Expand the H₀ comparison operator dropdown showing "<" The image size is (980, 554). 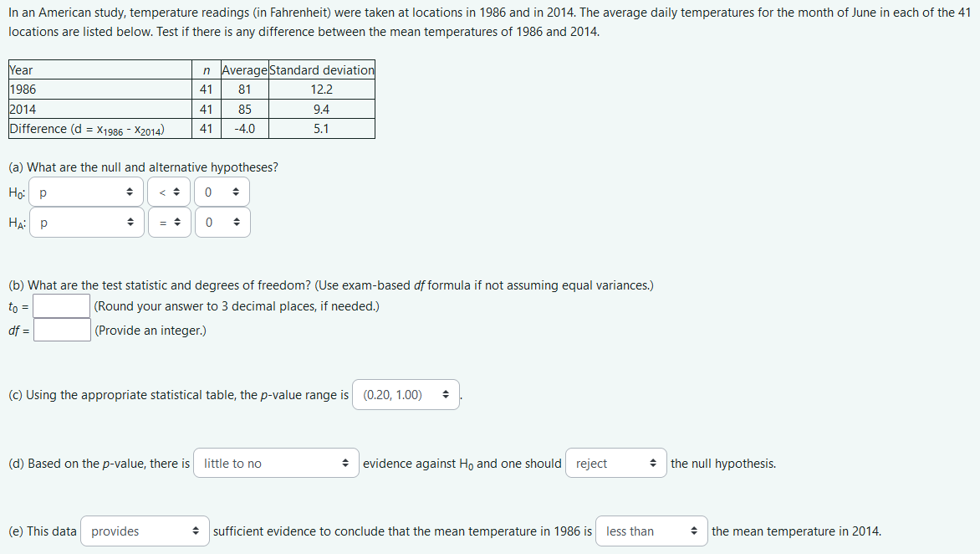point(169,192)
